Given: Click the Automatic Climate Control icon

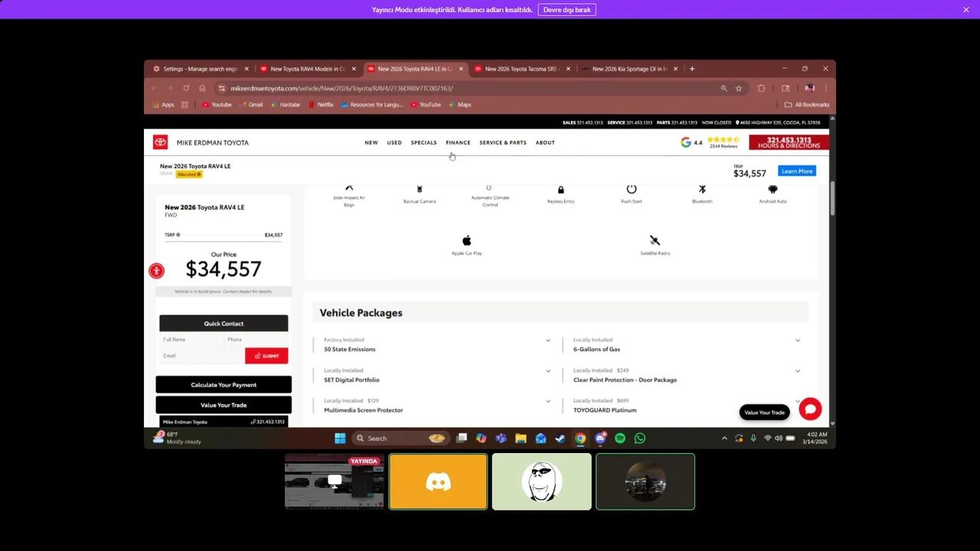Looking at the screenshot, I should point(488,187).
